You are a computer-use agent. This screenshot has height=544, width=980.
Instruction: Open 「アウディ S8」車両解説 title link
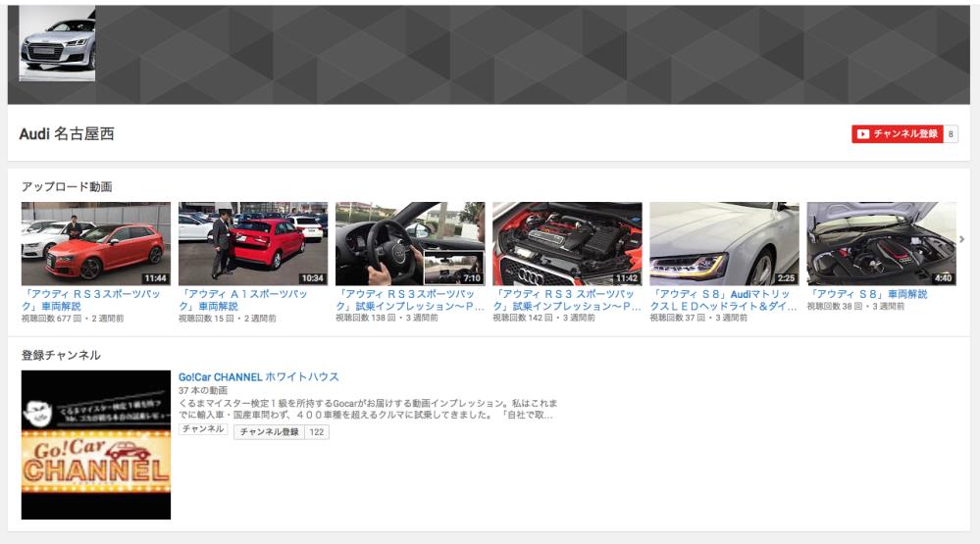[x=867, y=294]
